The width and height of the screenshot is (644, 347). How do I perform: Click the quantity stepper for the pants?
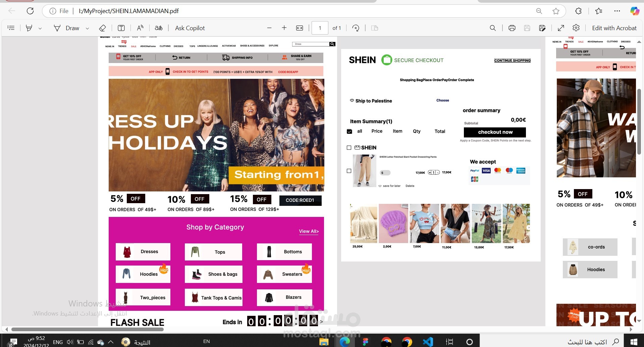click(434, 173)
